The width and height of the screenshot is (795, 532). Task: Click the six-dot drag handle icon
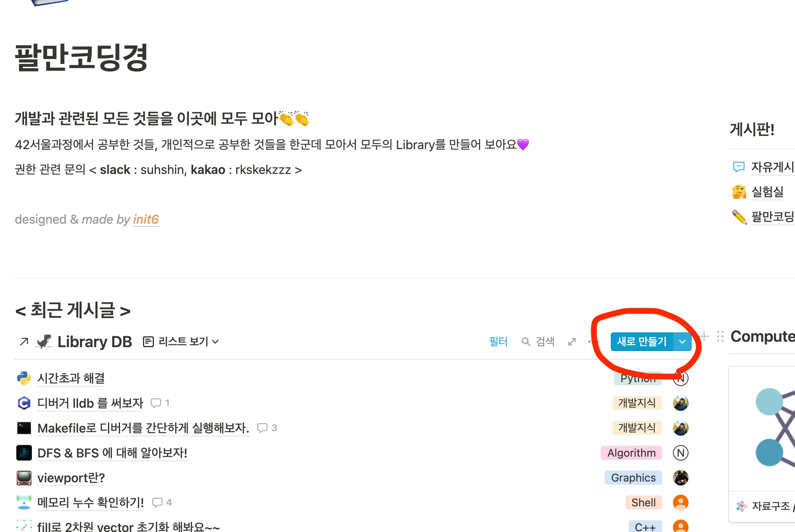[x=720, y=336]
